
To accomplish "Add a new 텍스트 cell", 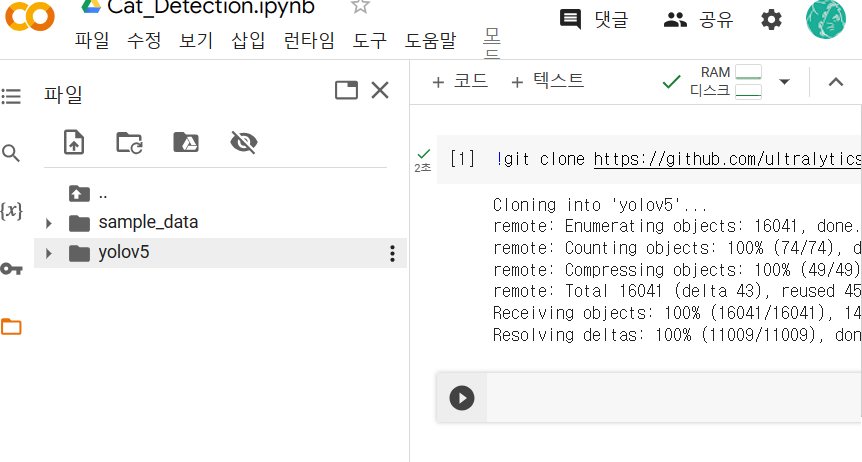I will click(548, 81).
